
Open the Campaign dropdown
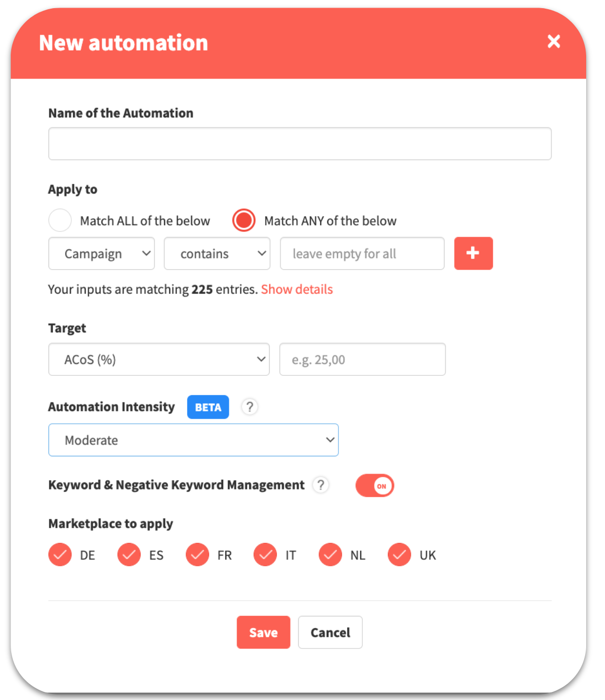click(101, 253)
